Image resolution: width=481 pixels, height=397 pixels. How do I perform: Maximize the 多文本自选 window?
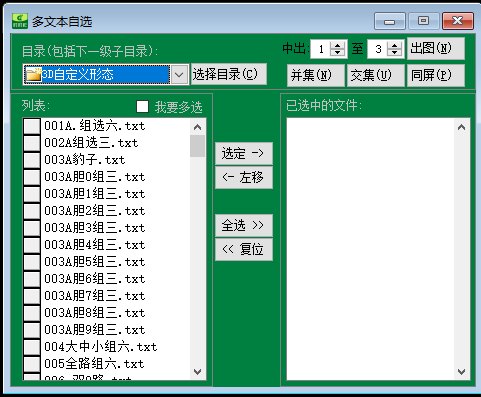click(423, 22)
